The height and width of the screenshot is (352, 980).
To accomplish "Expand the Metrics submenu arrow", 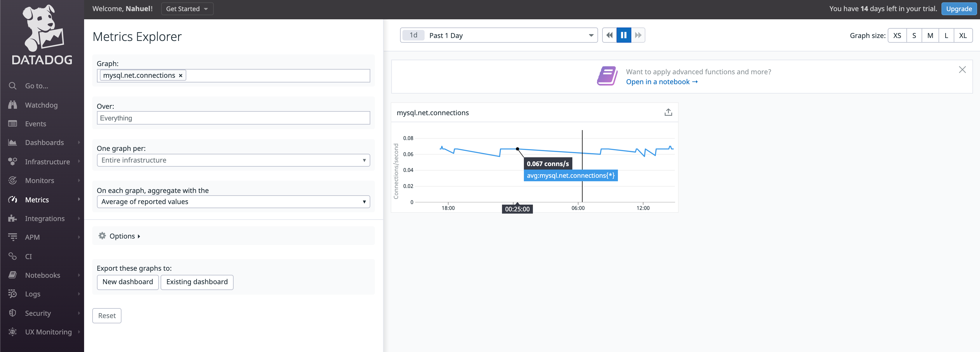I will [x=79, y=199].
